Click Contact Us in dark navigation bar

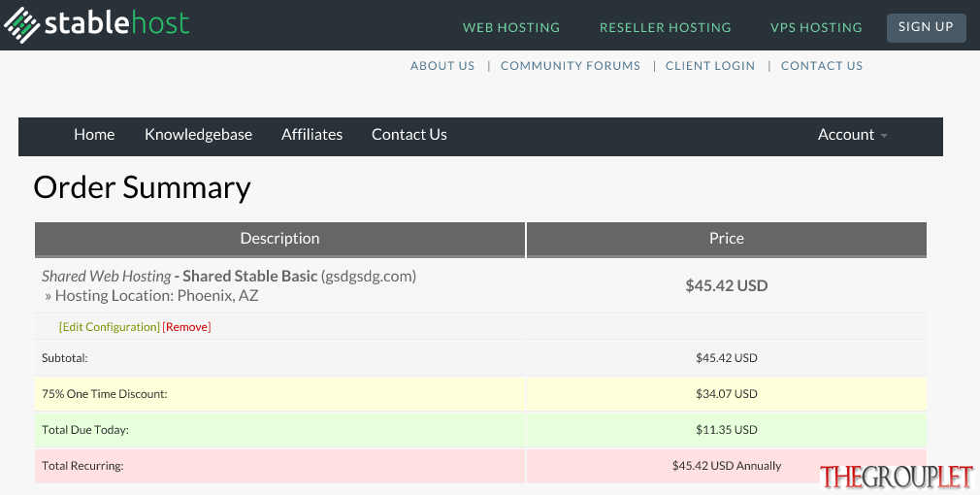409,134
